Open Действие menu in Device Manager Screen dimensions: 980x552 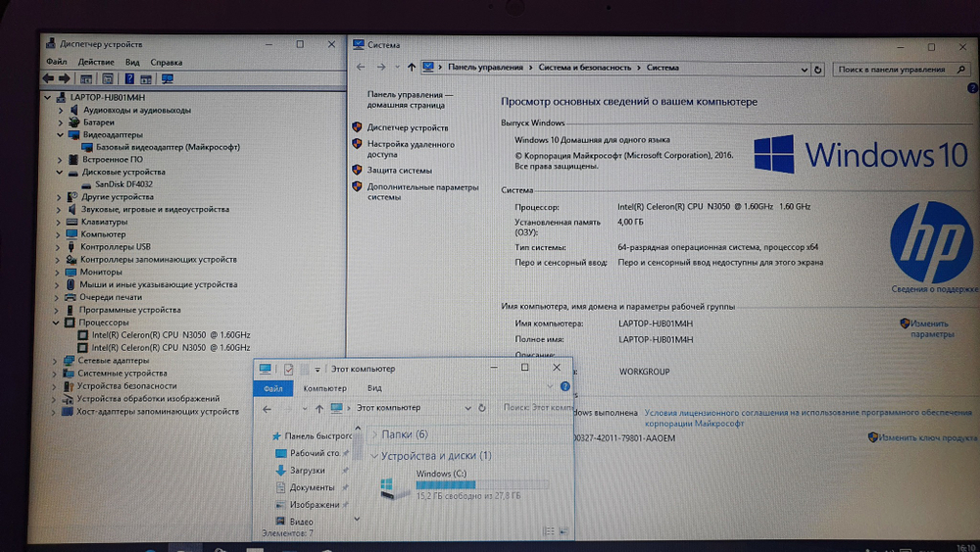[96, 62]
